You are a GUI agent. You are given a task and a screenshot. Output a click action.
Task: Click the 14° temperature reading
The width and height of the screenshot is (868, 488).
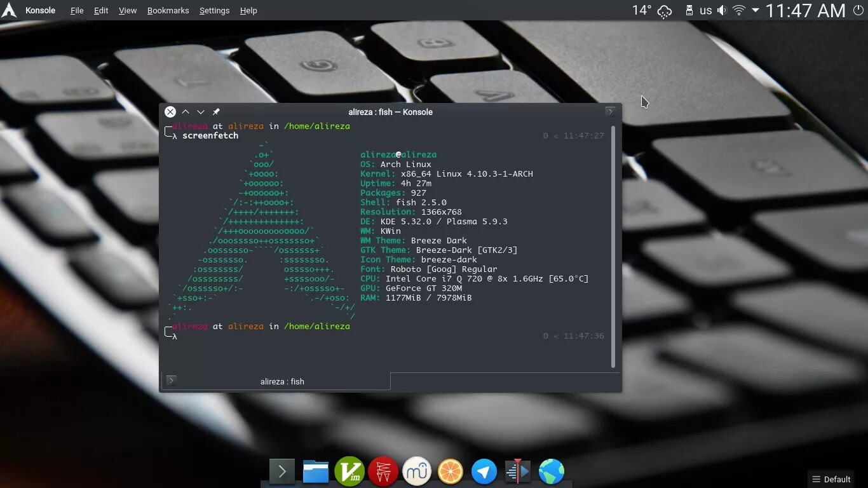(641, 10)
